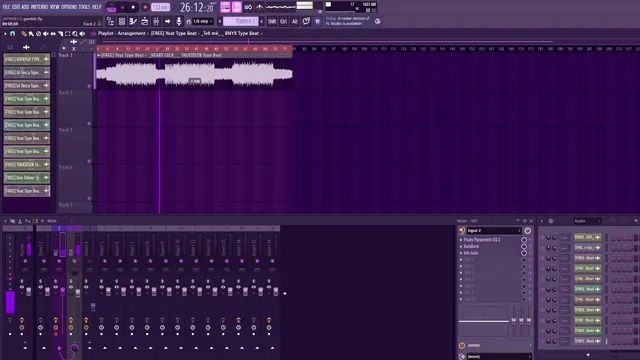Viewport: 640px width, 360px height.
Task: Toggle the Gate effect enable knob
Action: (x=524, y=253)
